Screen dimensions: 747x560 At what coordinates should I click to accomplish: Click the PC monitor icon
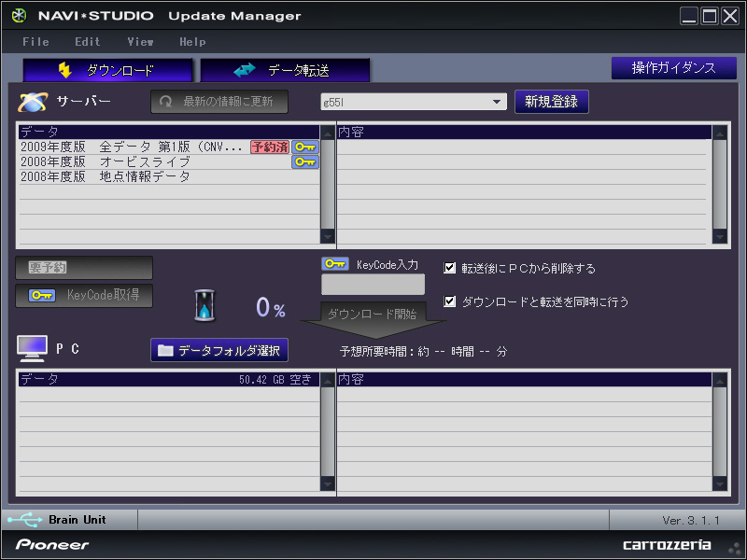(x=32, y=348)
